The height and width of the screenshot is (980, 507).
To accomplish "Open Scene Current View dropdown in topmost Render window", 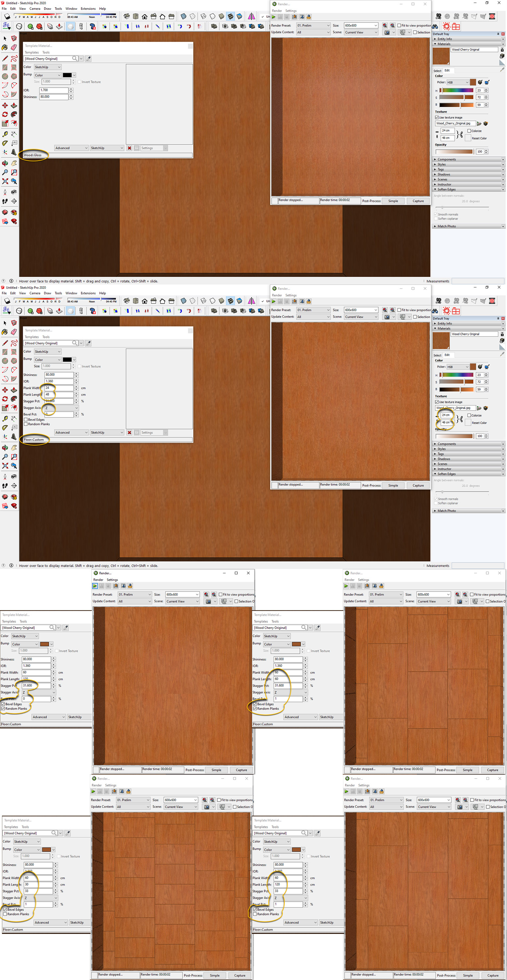I will pyautogui.click(x=361, y=32).
